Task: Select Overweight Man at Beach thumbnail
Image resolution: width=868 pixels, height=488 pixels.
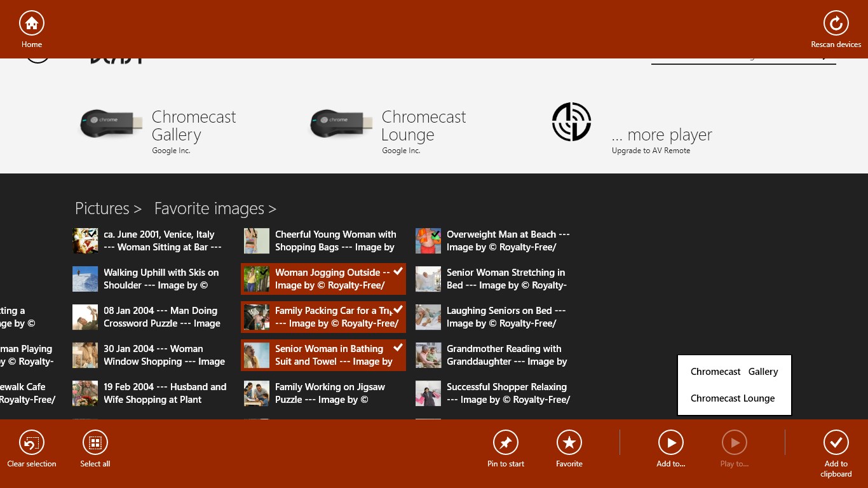Action: point(428,241)
